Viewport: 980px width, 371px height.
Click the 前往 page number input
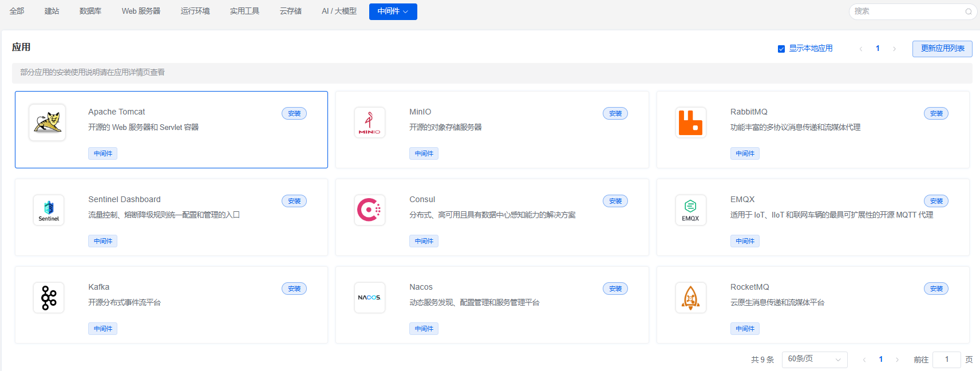(947, 360)
